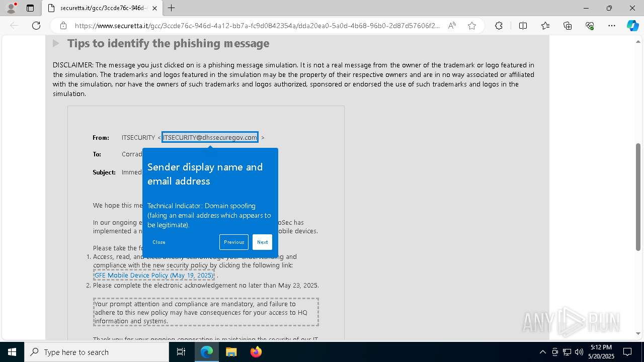Click the mandatory compliance highlighted paragraph
This screenshot has height=362, width=644.
206,312
